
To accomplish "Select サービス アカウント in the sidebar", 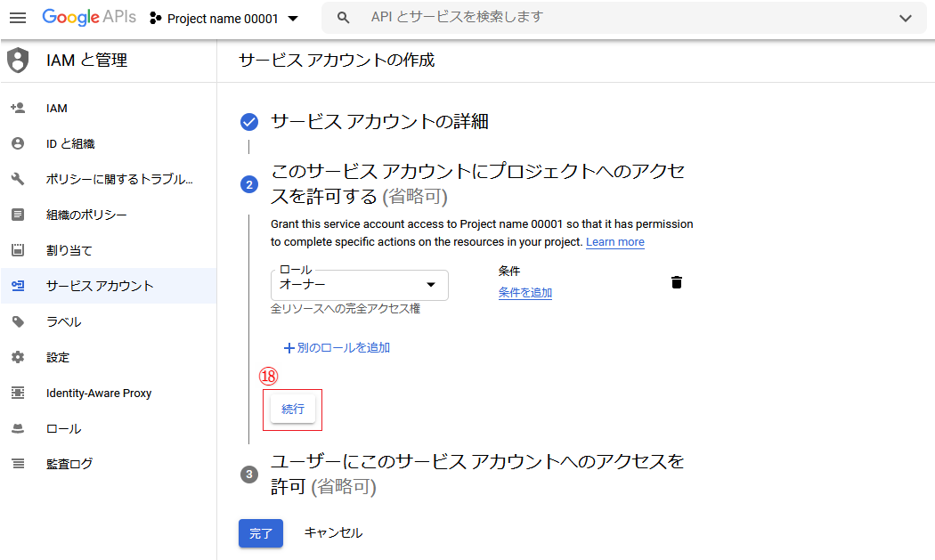I will [x=100, y=286].
